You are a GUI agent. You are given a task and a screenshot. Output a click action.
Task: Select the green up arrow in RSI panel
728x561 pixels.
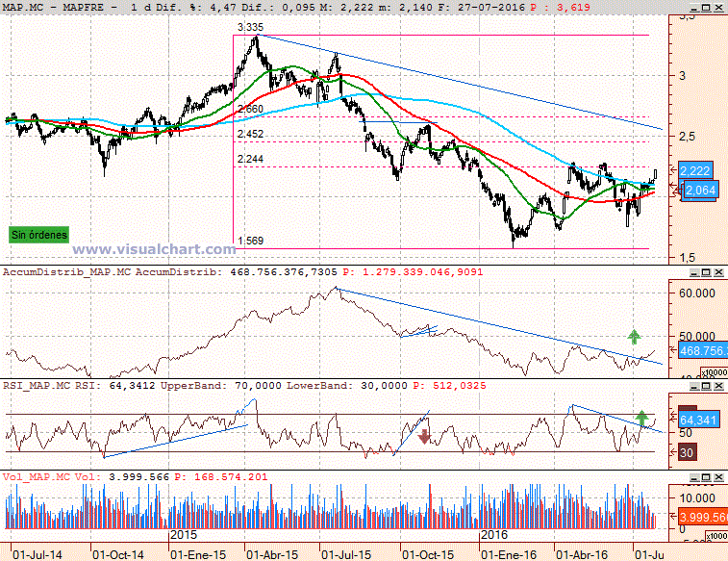point(641,419)
